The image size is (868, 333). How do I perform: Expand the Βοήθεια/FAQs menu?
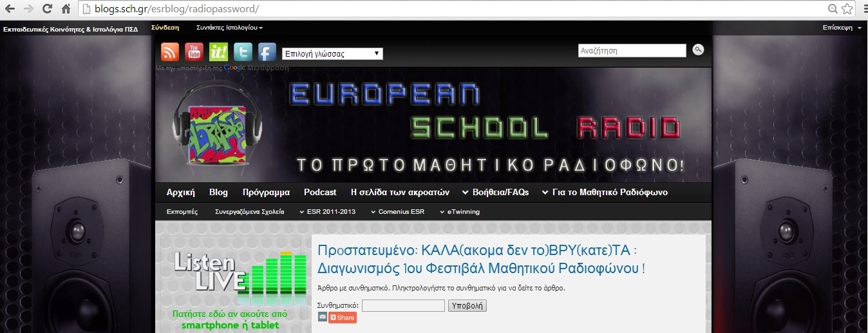click(495, 192)
